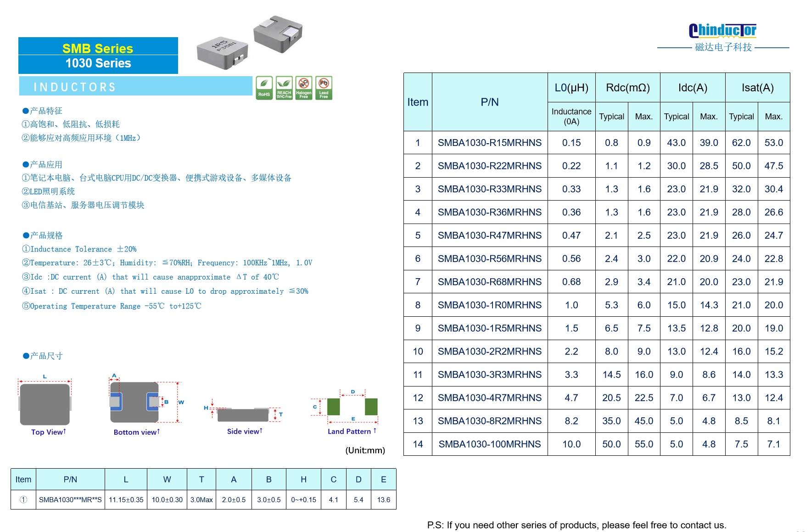811x532 pixels.
Task: Click the 2.0±0.5 A dimension value
Action: 234,500
